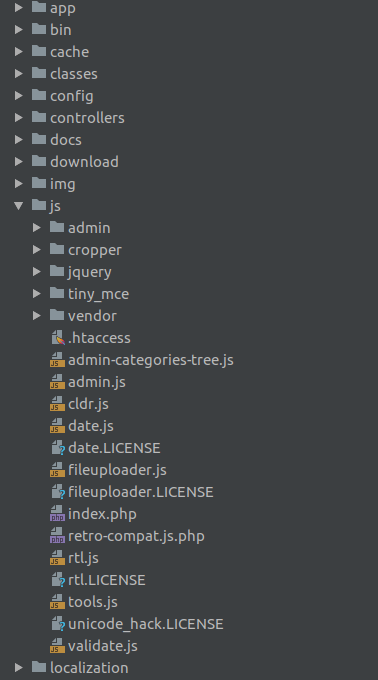Expand the tiny_mce subfolder arrow
Viewport: 378px width, 680px height.
click(x=37, y=294)
